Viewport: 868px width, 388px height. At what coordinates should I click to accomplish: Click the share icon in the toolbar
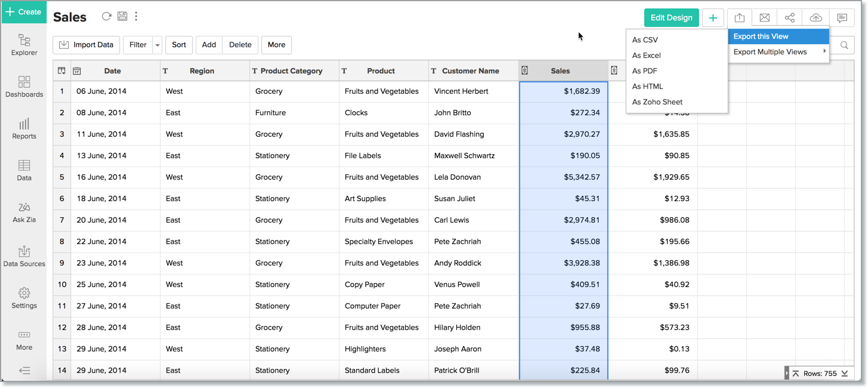coord(789,17)
